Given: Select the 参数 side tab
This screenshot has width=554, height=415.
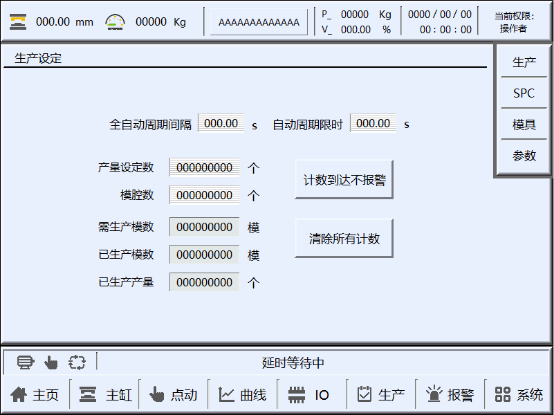Looking at the screenshot, I should click(524, 155).
